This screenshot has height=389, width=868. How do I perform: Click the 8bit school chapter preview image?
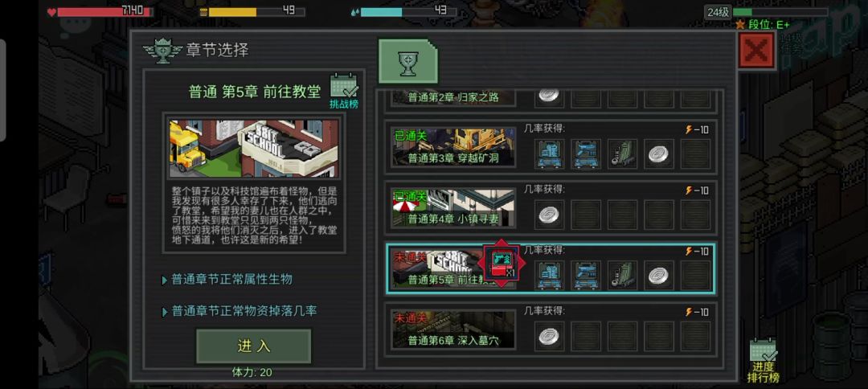tap(254, 149)
